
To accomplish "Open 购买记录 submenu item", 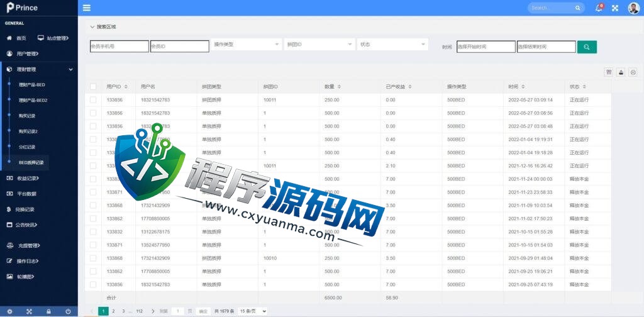I will 26,116.
